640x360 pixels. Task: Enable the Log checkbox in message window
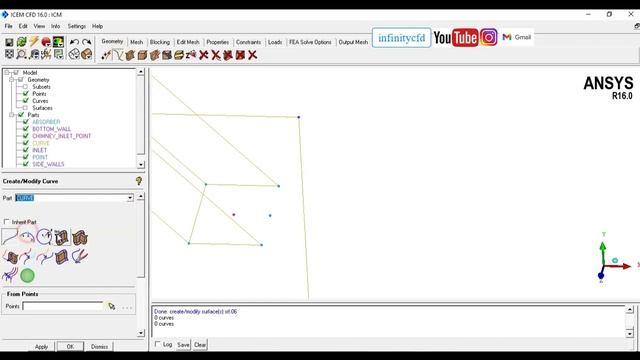point(158,344)
